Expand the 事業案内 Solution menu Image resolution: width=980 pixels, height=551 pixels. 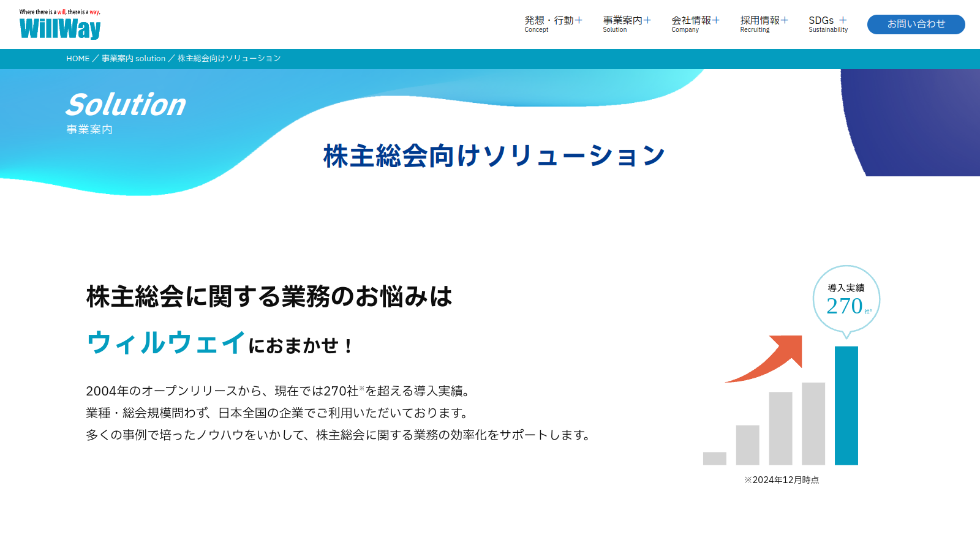[x=627, y=24]
